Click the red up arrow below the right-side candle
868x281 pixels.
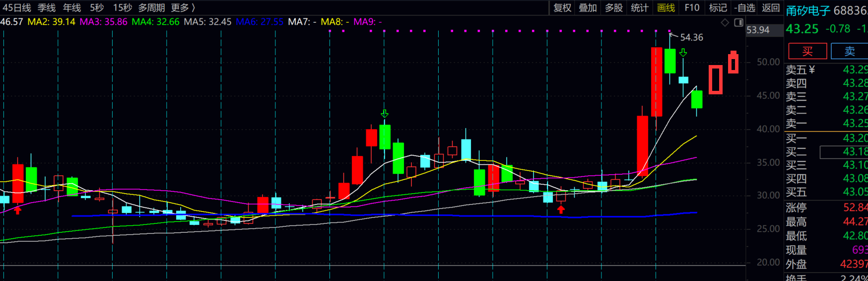coord(561,210)
